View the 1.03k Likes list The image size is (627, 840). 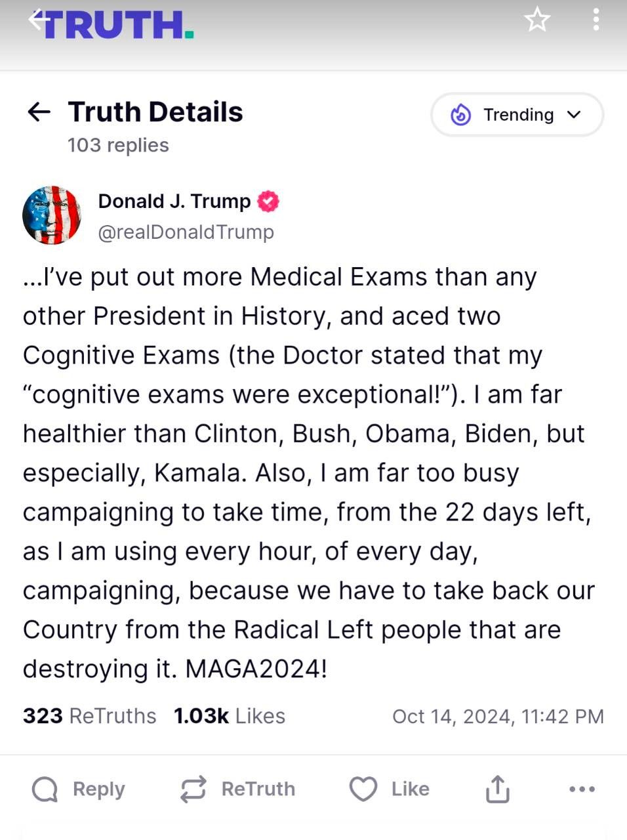tap(230, 716)
